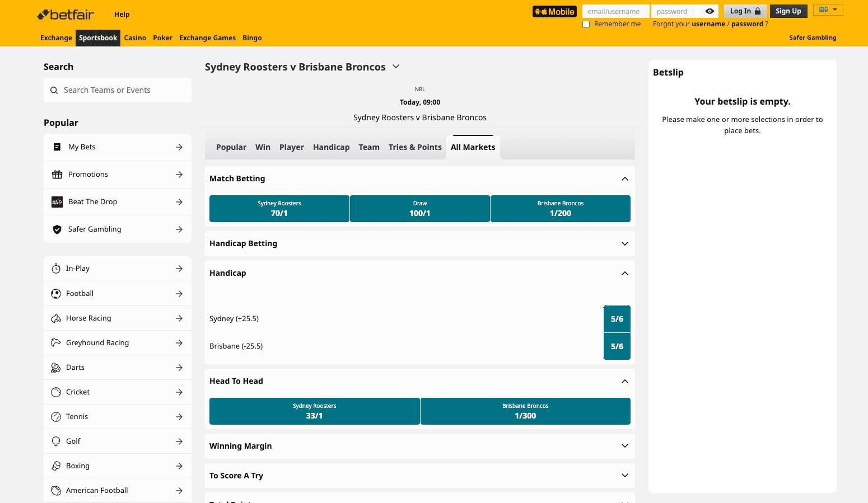Switch to the Popular markets tab
The image size is (868, 503).
coord(231,147)
